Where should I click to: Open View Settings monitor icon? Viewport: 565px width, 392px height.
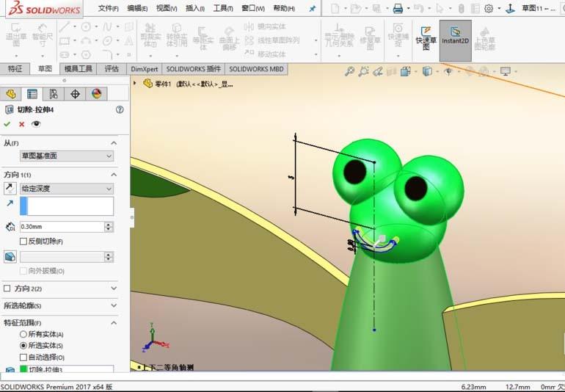(x=505, y=71)
